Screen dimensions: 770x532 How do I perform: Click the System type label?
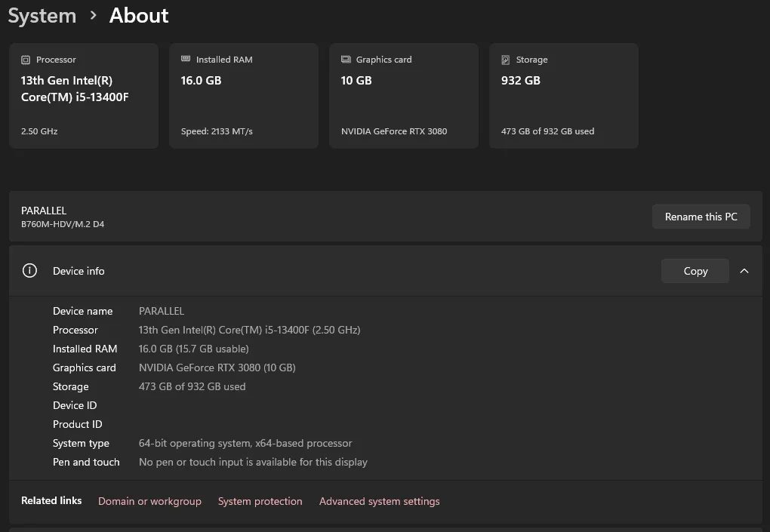(x=81, y=443)
